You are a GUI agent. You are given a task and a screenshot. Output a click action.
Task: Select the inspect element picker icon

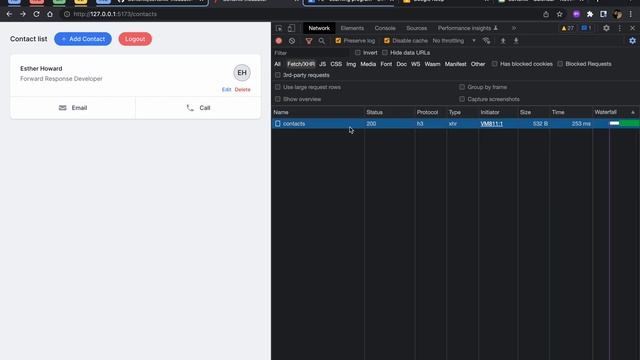tap(279, 28)
